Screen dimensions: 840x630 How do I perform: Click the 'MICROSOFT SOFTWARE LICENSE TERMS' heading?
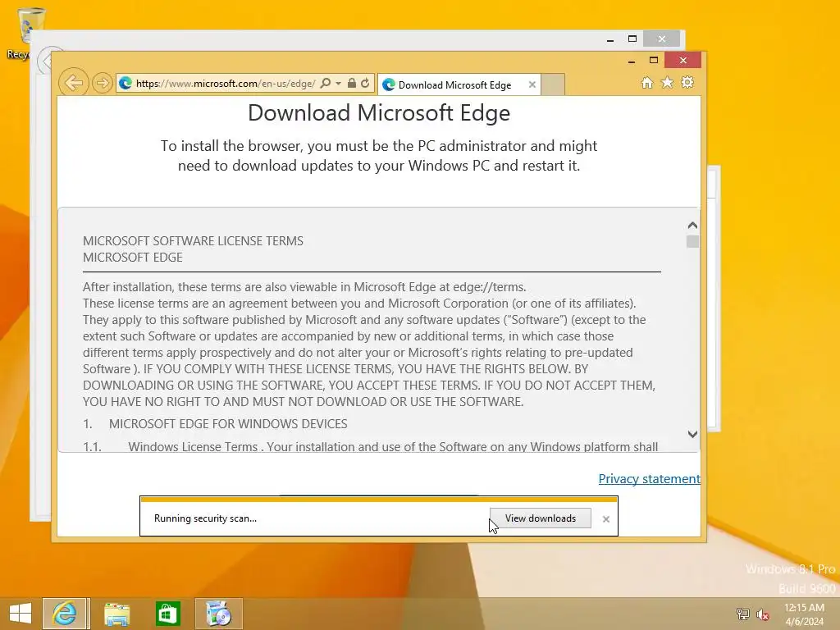pyautogui.click(x=193, y=241)
